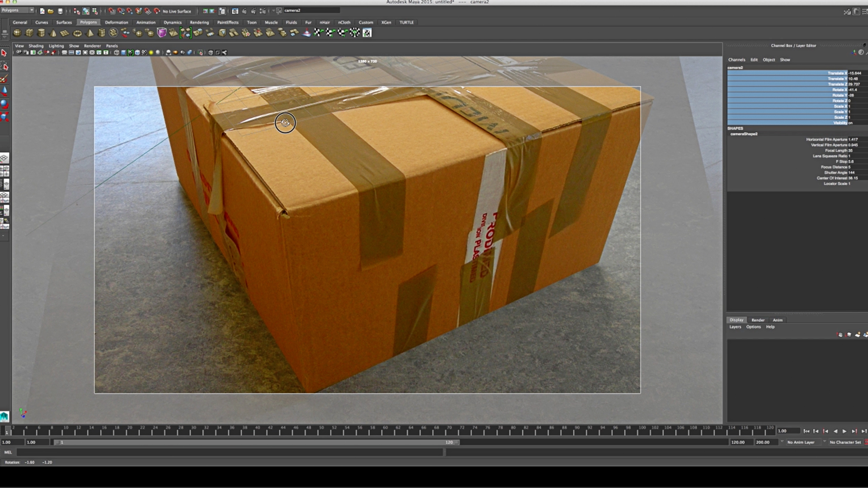Open the Panels menu in the viewport
This screenshot has height=488, width=868.
pyautogui.click(x=112, y=46)
